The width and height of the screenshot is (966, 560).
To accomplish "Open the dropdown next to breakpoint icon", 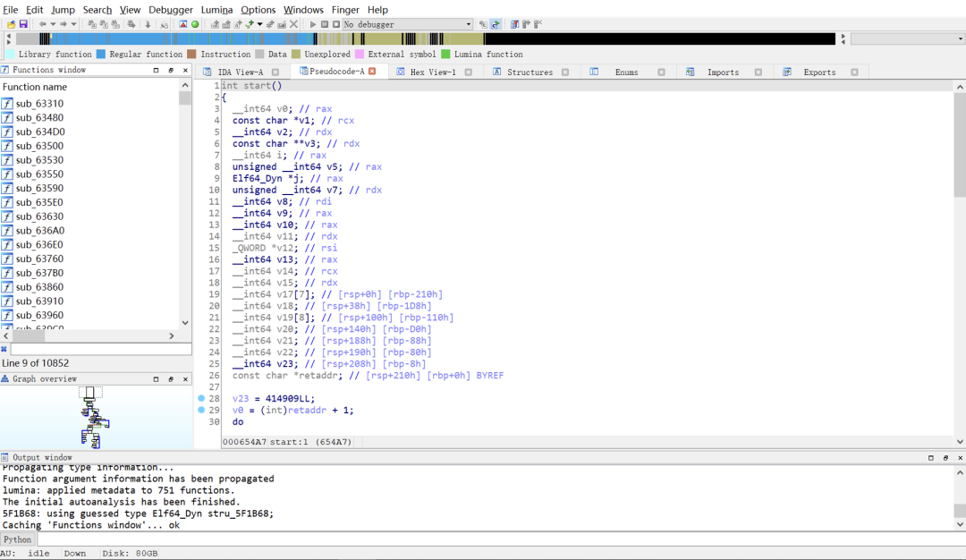I will tap(259, 24).
